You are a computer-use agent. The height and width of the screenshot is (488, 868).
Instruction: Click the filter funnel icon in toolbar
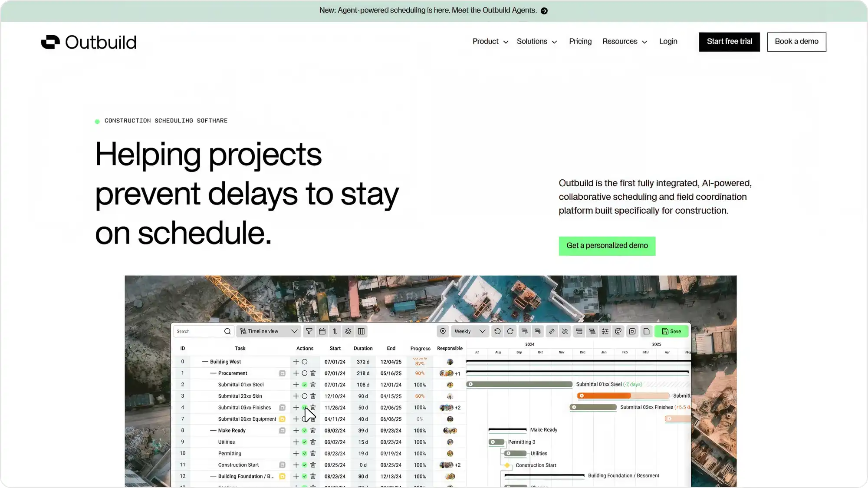309,331
